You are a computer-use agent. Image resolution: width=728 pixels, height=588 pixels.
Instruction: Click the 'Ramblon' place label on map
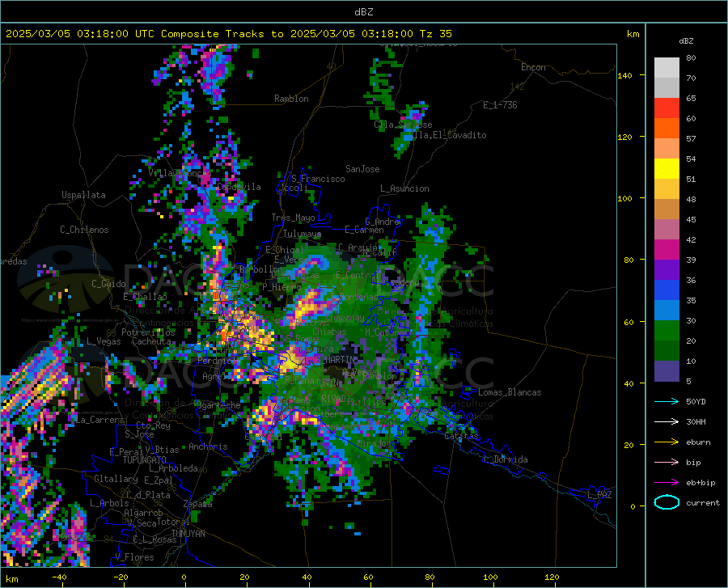pos(291,99)
